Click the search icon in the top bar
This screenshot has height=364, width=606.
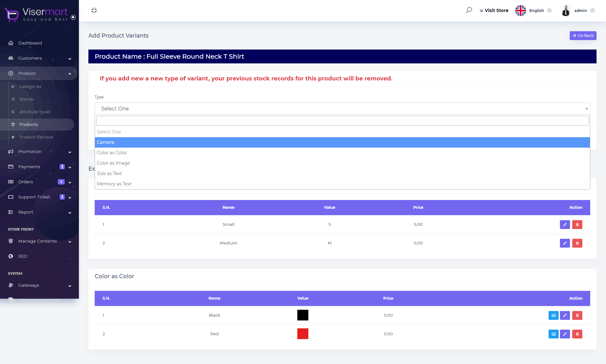(469, 9)
